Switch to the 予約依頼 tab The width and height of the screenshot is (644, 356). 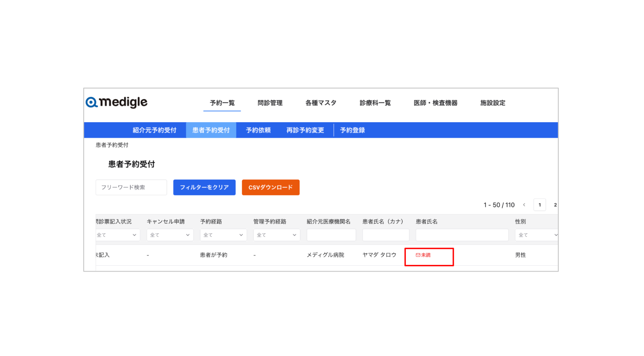258,130
